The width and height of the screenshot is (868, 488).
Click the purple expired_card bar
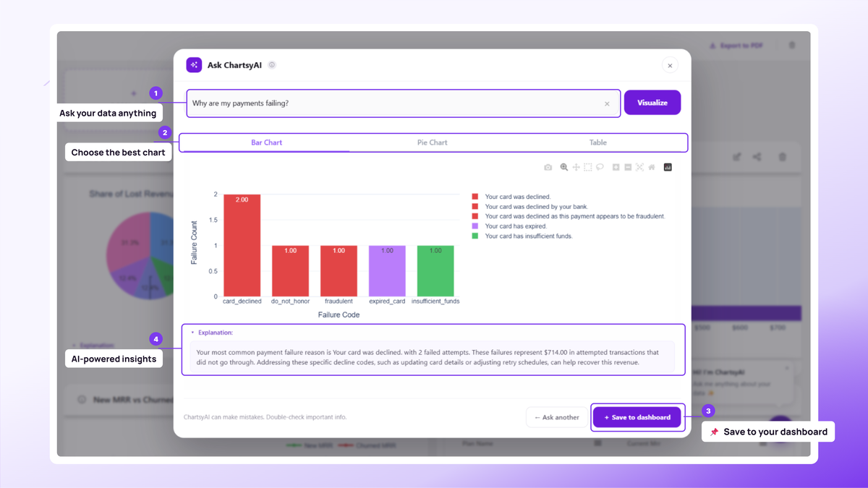[387, 271]
